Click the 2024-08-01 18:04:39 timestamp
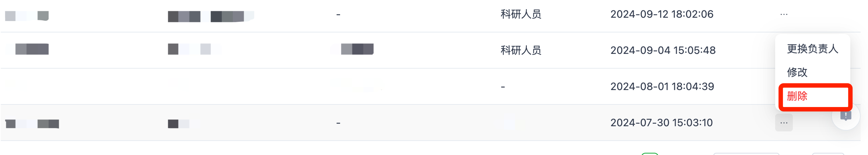 pos(662,86)
